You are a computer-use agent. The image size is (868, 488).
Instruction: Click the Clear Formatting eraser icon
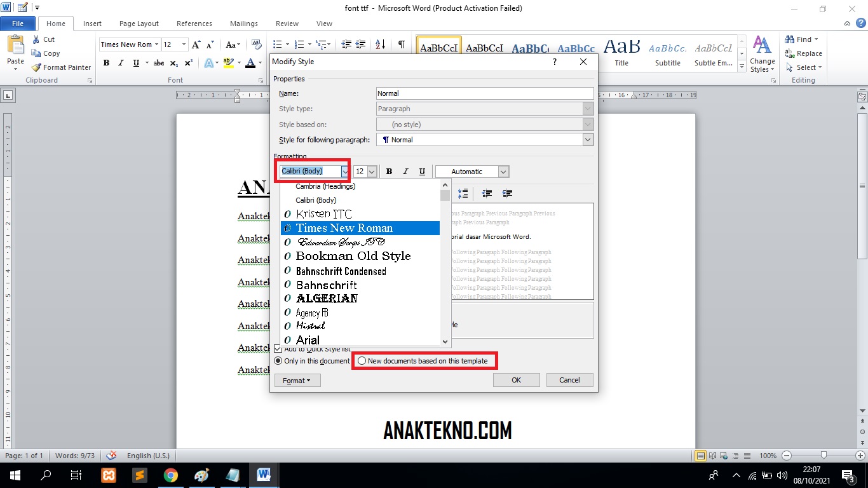[x=257, y=44]
